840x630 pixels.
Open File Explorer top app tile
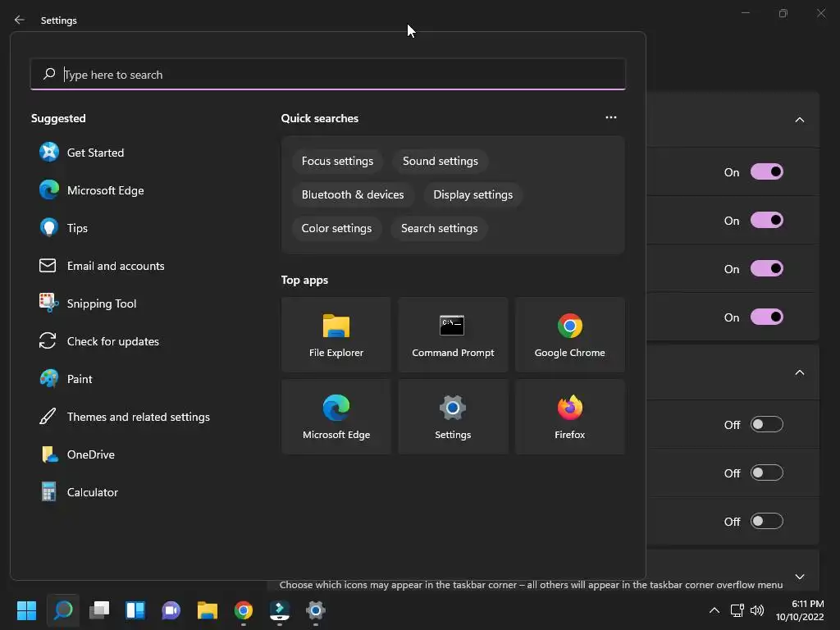(336, 335)
